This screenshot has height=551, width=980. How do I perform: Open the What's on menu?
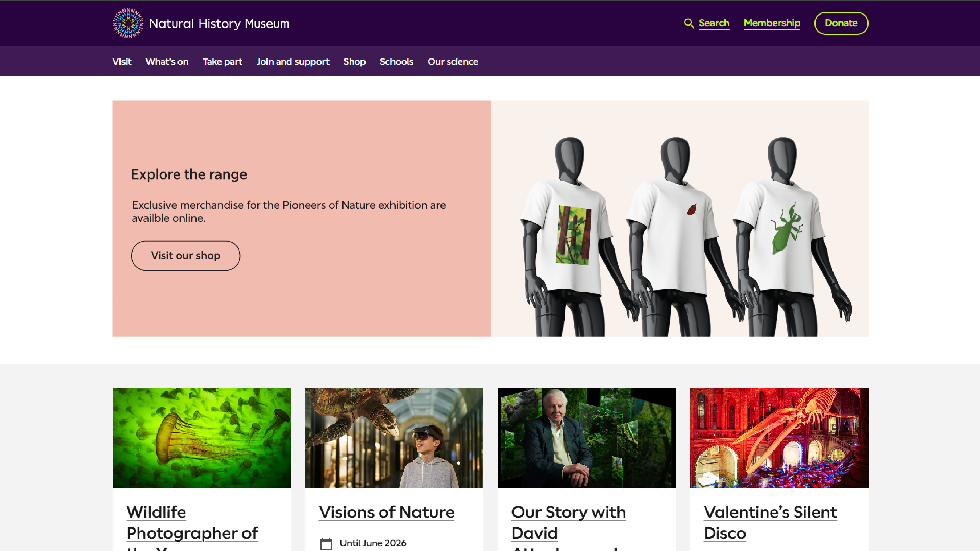[x=167, y=62]
